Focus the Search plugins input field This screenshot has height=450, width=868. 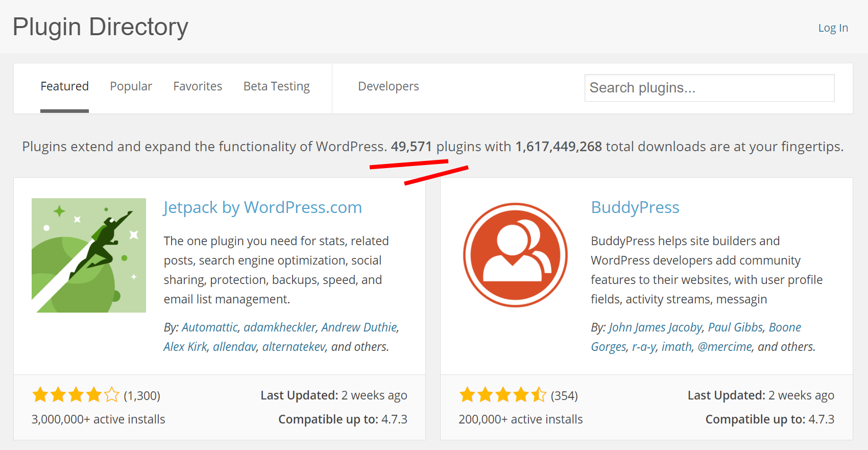click(x=709, y=88)
